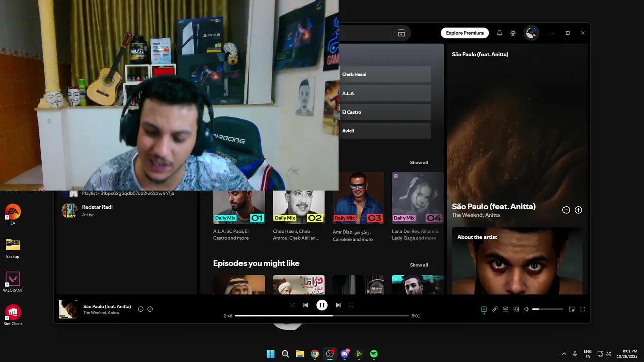Viewport: 644px width, 362px height.
Task: Click the plus icon in Now Playing panel
Action: [x=578, y=210]
